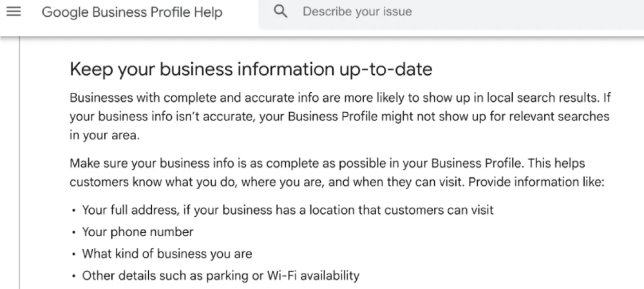Viewport: 644px width, 289px height.
Task: Click the word "Google" in header title
Action: coord(65,12)
